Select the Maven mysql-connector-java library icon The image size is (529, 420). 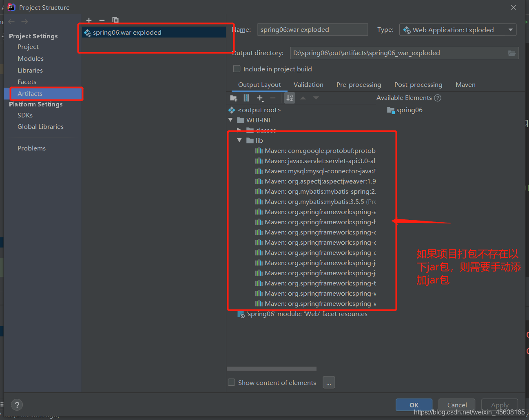259,171
